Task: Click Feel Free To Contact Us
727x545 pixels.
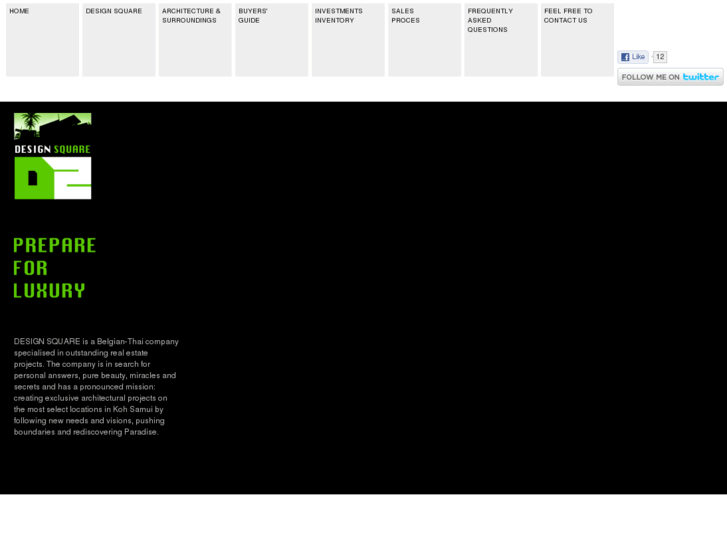Action: pyautogui.click(x=577, y=40)
